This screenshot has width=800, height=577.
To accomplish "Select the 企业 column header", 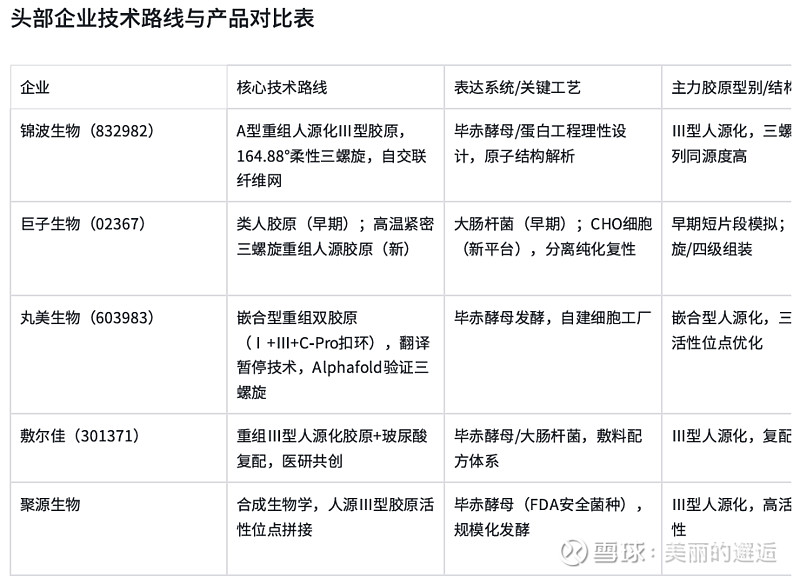I will point(118,87).
